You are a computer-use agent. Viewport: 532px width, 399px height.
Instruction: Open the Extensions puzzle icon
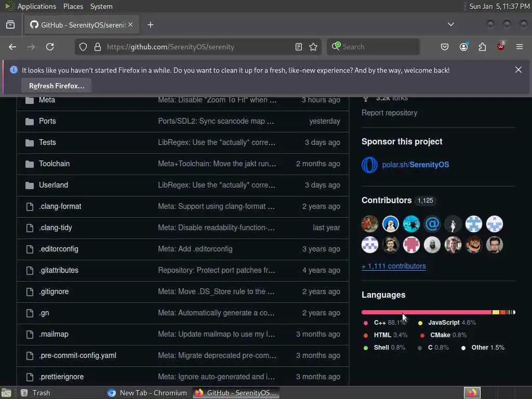482,47
